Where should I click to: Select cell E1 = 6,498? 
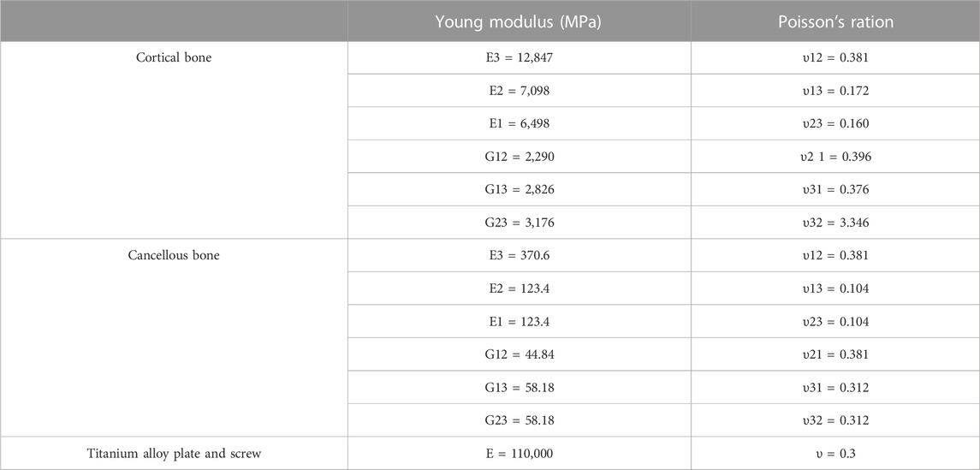(x=519, y=124)
